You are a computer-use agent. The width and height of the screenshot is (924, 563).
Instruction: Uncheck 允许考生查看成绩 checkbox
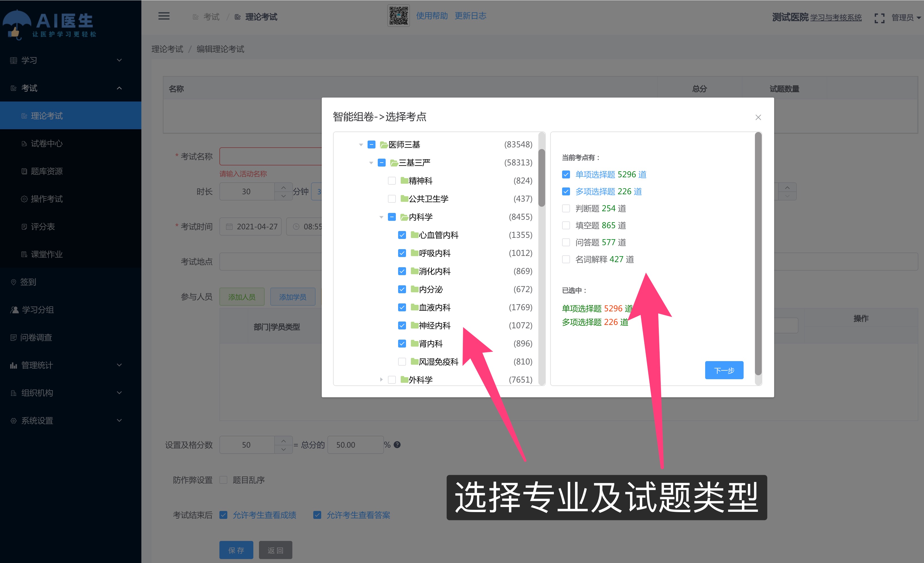coord(223,515)
